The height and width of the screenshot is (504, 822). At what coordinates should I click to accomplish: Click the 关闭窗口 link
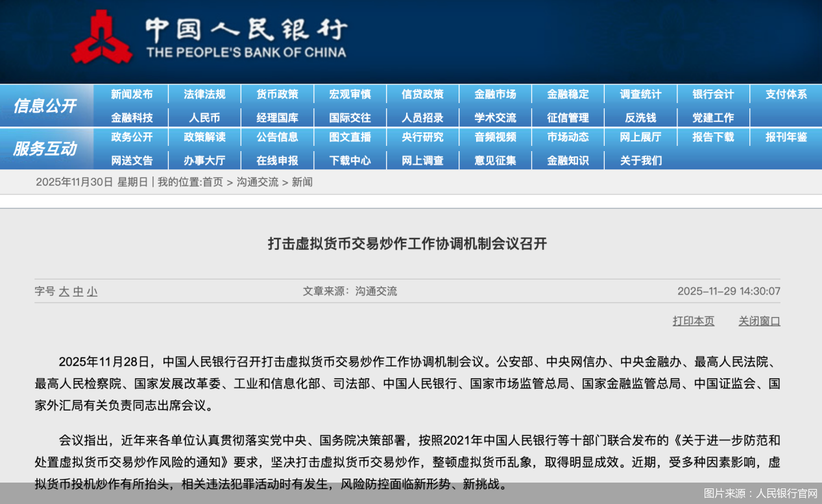[x=759, y=320]
